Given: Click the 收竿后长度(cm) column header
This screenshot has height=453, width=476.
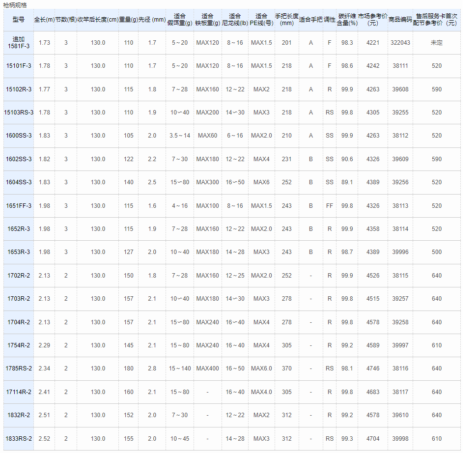Looking at the screenshot, I should [98, 20].
